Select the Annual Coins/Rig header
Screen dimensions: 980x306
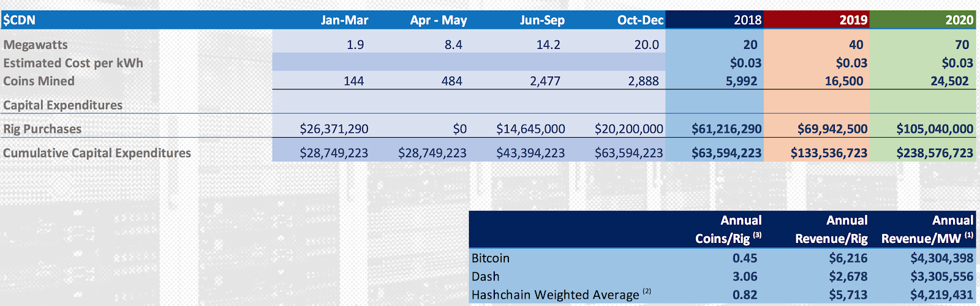(x=728, y=229)
